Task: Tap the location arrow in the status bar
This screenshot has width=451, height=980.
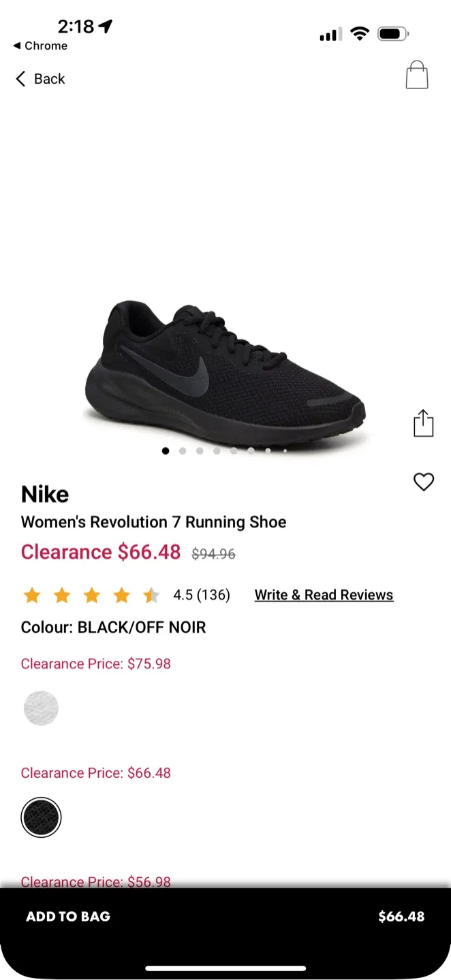Action: pyautogui.click(x=104, y=26)
